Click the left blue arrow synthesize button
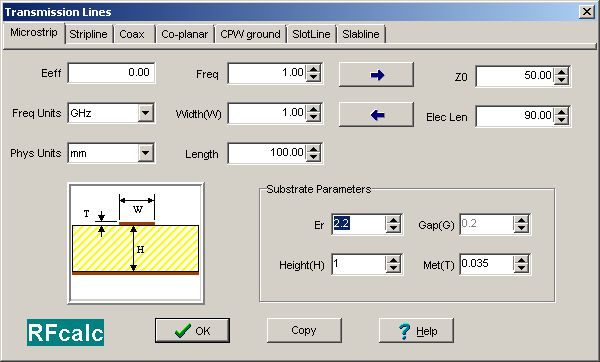Viewport: 600px width, 362px height. 376,115
